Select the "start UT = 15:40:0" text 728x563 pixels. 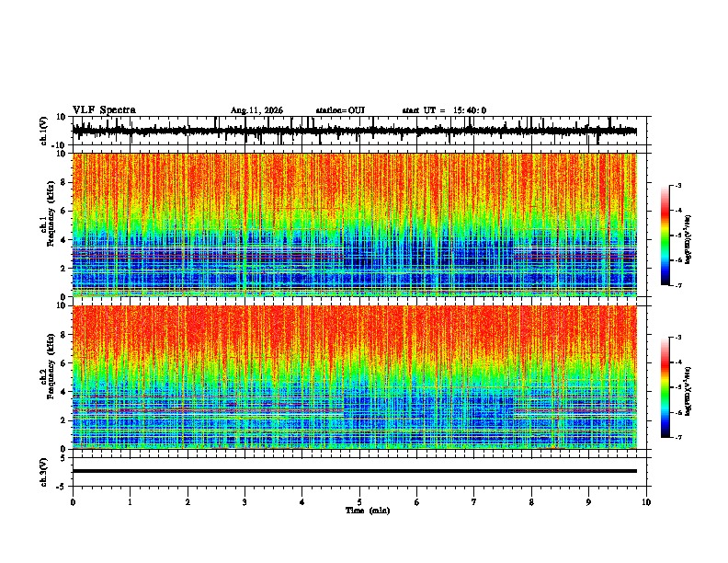[444, 110]
